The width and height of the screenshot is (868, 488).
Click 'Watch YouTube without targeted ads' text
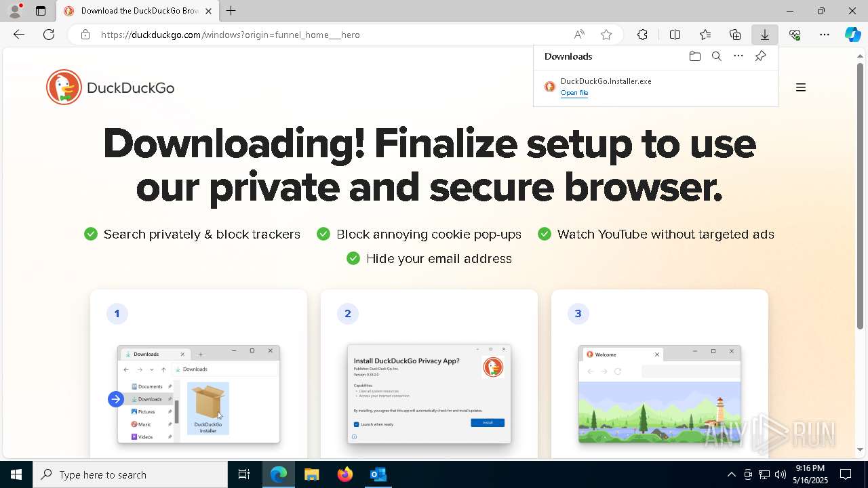pyautogui.click(x=665, y=234)
